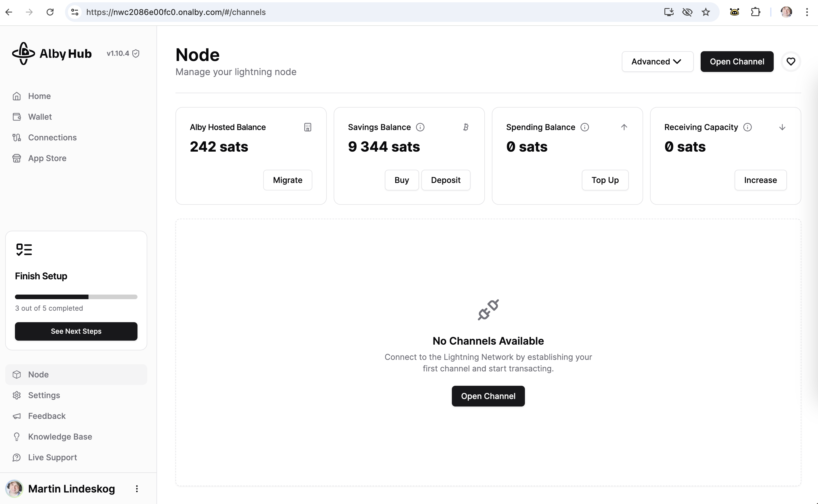
Task: Click the Connections cable icon in sidebar
Action: (17, 137)
